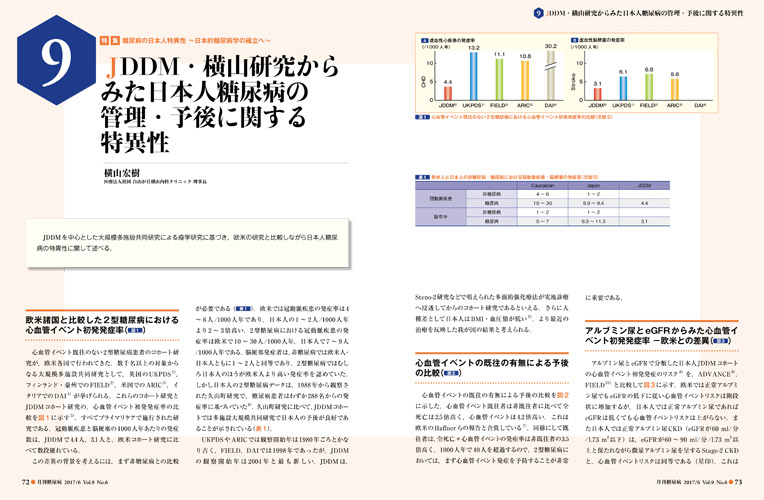Click the small hexagon 9 in right header
This screenshot has height=500, width=764.
tap(538, 13)
